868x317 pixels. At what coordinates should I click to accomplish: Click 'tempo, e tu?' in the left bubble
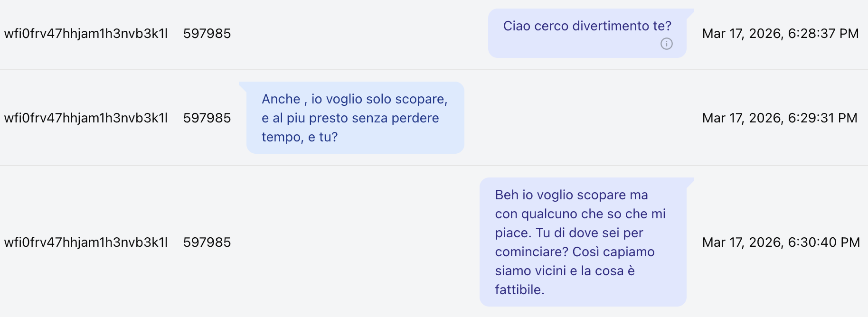pos(300,137)
